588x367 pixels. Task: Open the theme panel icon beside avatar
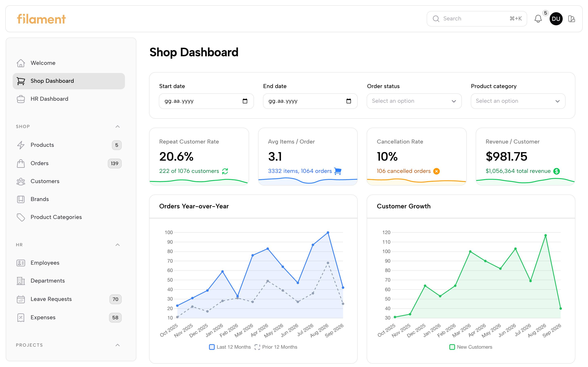tap(571, 19)
